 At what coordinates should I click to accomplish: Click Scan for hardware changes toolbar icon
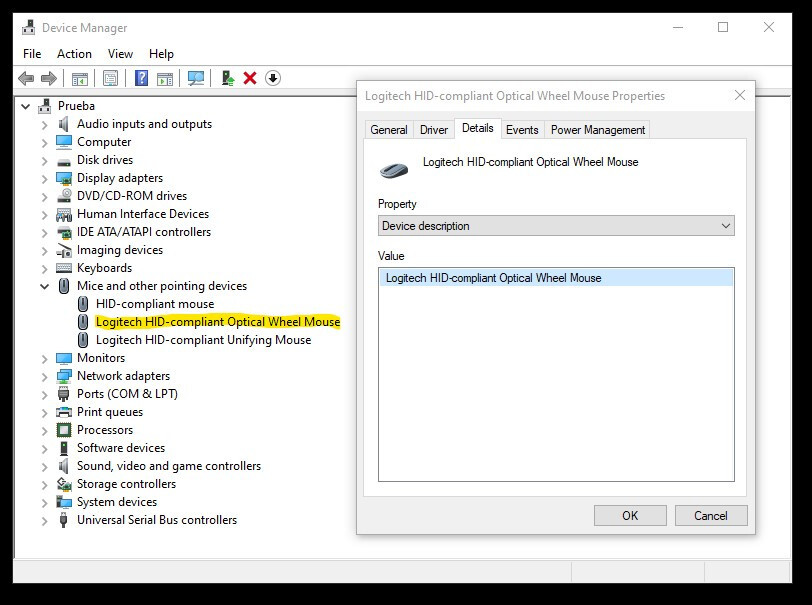tap(196, 78)
